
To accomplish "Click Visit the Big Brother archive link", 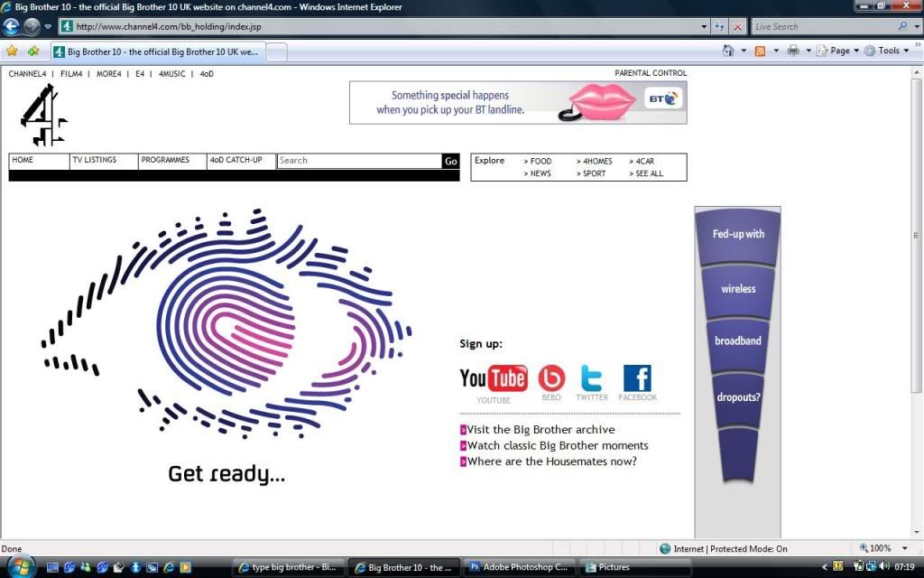I will tap(541, 429).
